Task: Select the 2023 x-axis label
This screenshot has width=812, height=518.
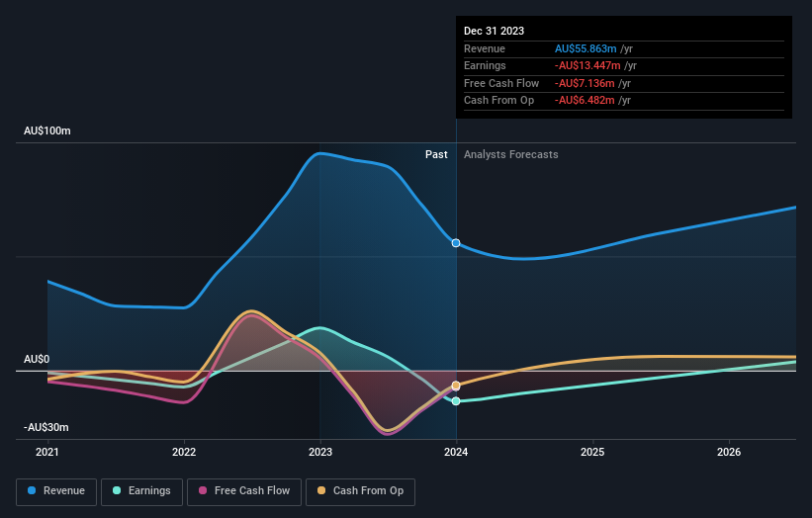Action: pos(320,452)
